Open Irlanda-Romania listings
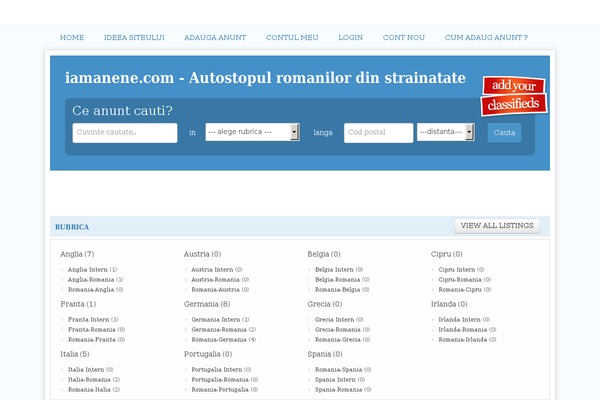600x400 pixels. pyautogui.click(x=467, y=329)
